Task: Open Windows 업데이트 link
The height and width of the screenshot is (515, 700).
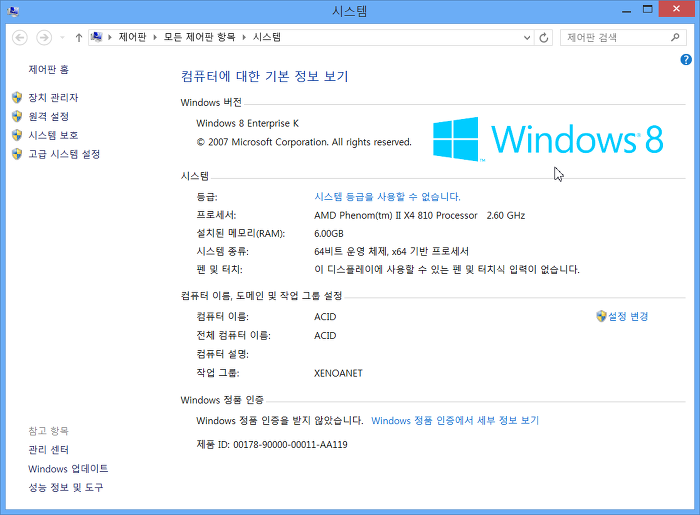Action: (68, 469)
